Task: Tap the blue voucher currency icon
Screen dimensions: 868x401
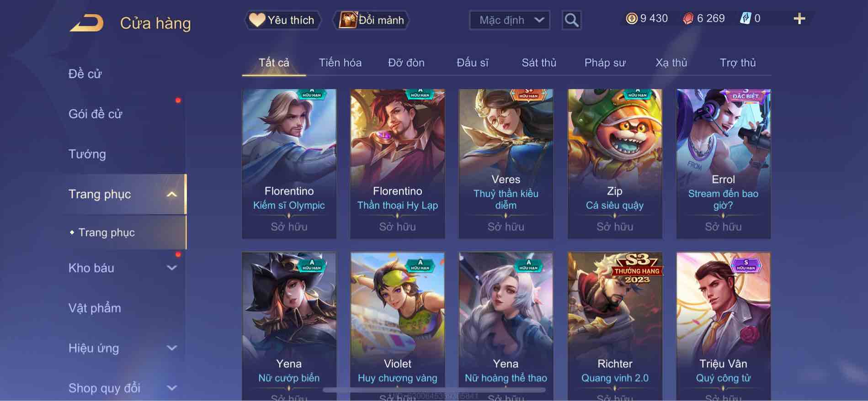Action: point(746,18)
